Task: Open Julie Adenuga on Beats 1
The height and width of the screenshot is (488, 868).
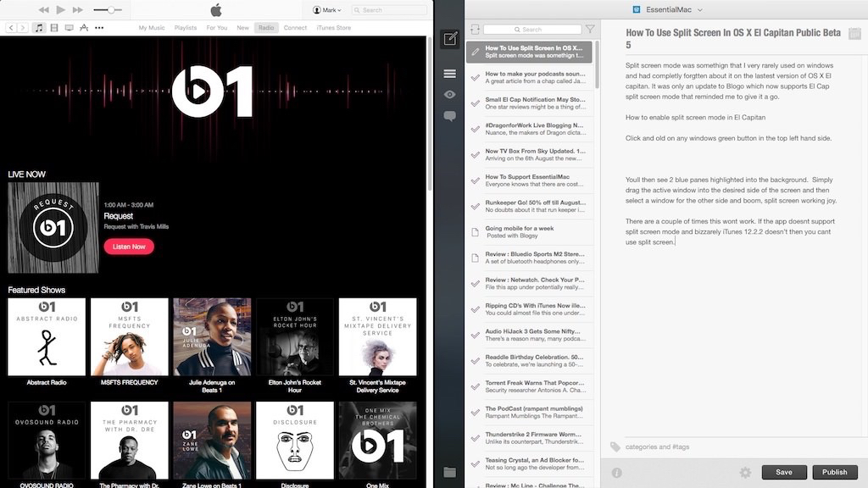Action: 212,337
